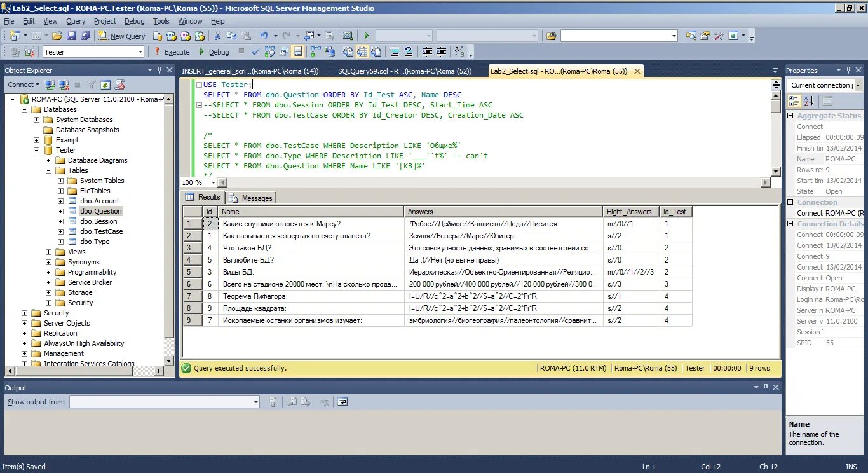
Task: Click the Cut scissors icon
Action: [217, 36]
